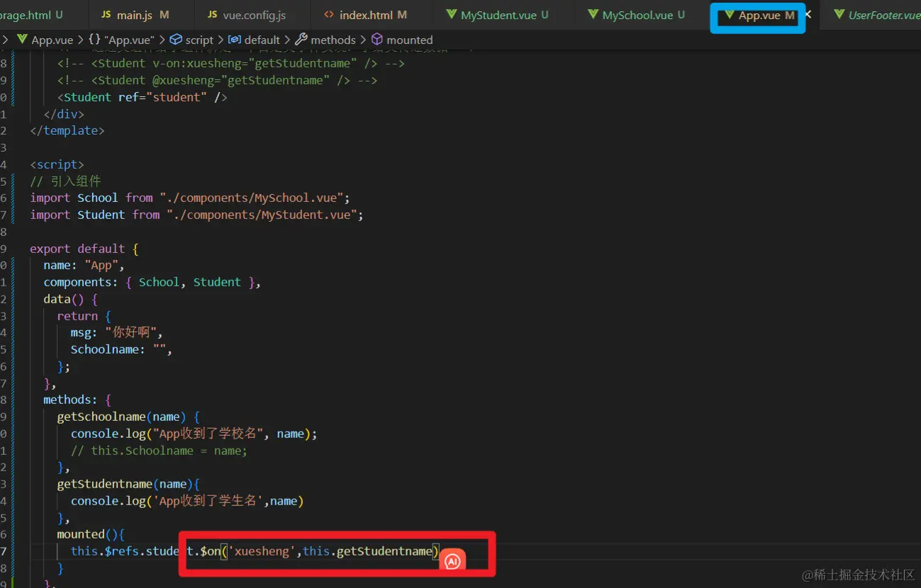Click the opening <script> tag line
The image size is (921, 588).
57,164
